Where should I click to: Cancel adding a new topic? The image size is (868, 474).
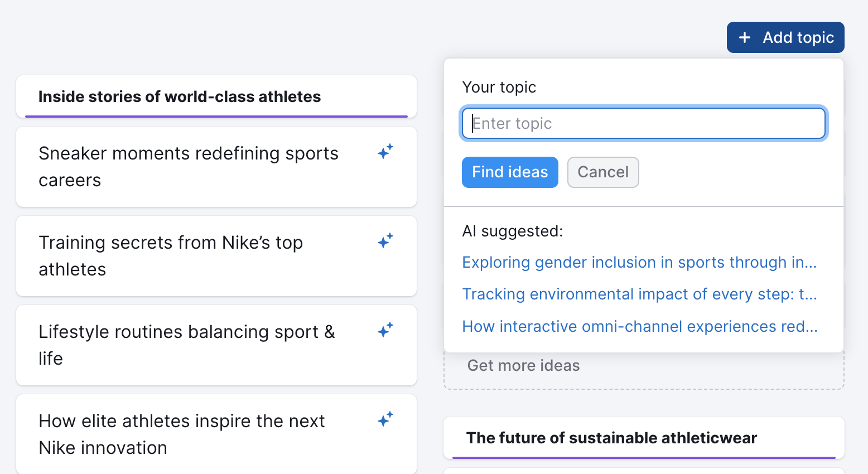click(603, 172)
